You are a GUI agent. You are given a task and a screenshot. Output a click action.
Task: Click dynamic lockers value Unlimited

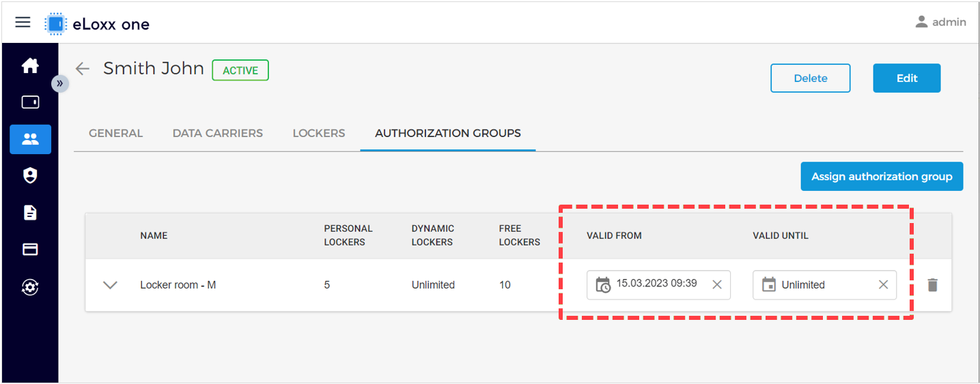pos(433,285)
